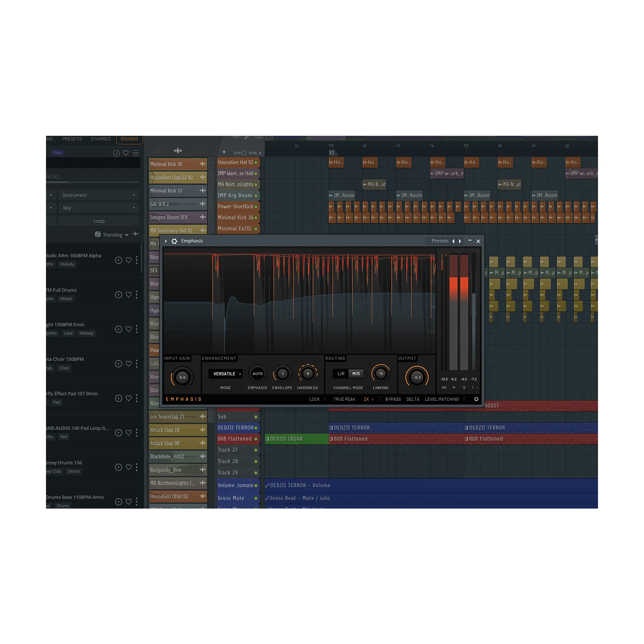
Task: Click the settings cog in Emphasis footer
Action: [x=476, y=399]
